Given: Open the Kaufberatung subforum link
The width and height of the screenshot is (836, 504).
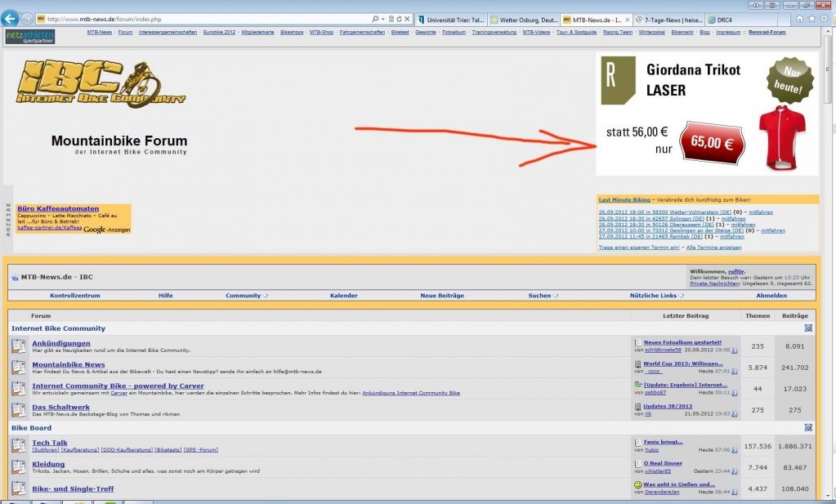Looking at the screenshot, I should [x=80, y=450].
